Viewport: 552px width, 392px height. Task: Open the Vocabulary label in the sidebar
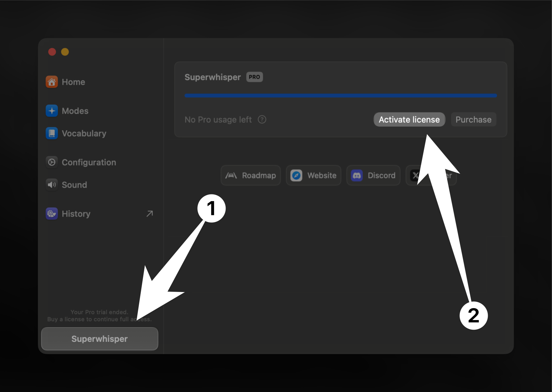(x=84, y=133)
